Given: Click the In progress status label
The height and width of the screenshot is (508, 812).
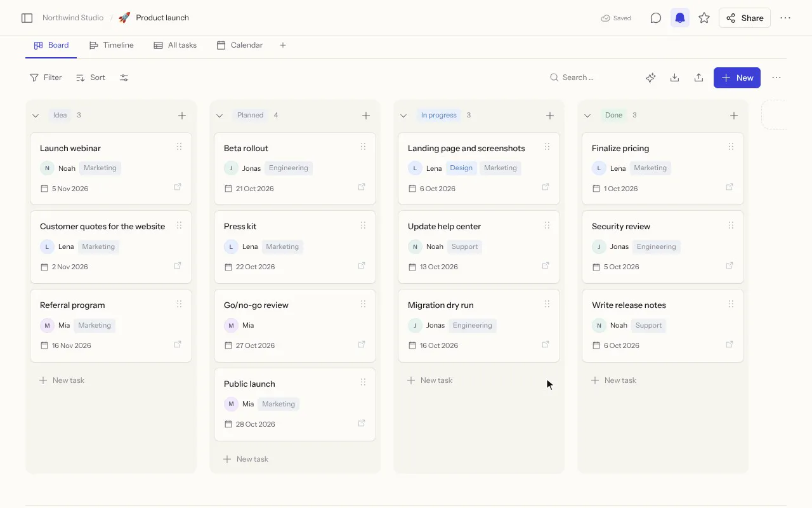Looking at the screenshot, I should [439, 116].
